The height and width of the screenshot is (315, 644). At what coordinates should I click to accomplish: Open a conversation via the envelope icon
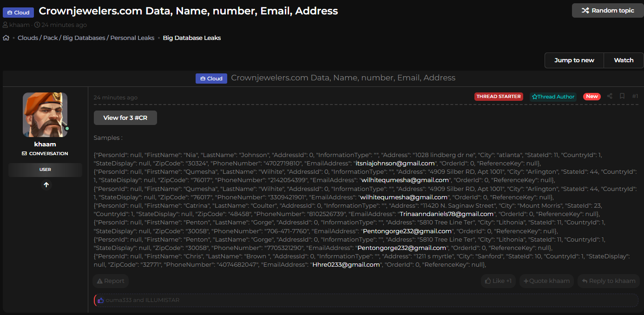click(x=25, y=154)
